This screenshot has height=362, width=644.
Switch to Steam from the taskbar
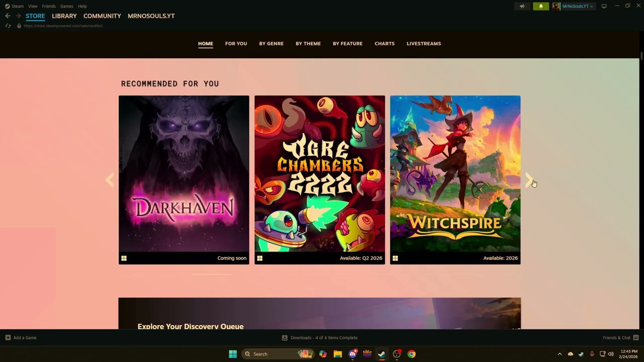[x=382, y=354]
